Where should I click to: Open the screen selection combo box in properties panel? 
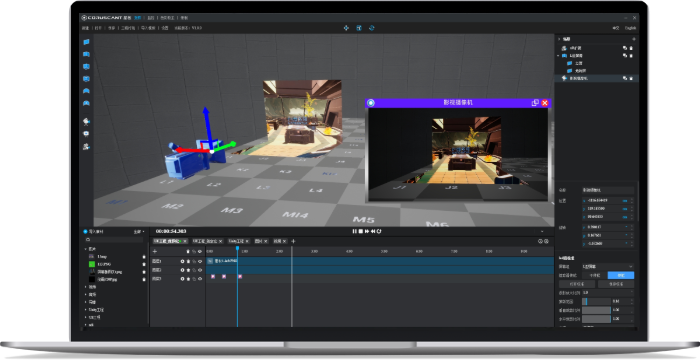click(608, 267)
